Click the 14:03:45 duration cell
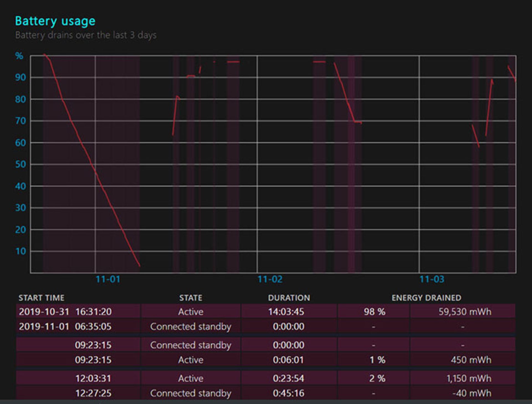This screenshot has width=532, height=404. tap(286, 312)
